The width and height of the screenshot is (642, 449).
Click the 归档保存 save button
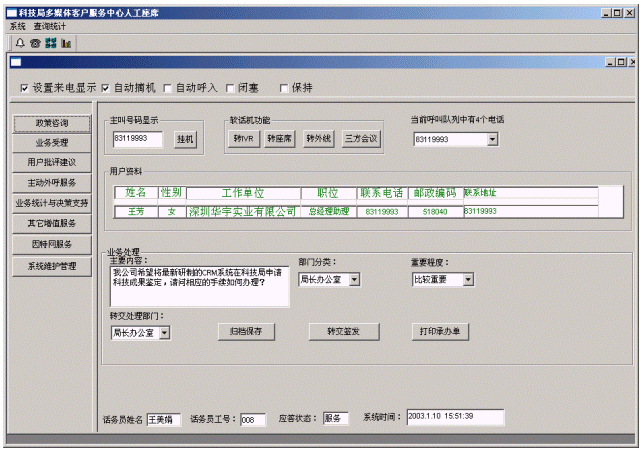click(245, 332)
